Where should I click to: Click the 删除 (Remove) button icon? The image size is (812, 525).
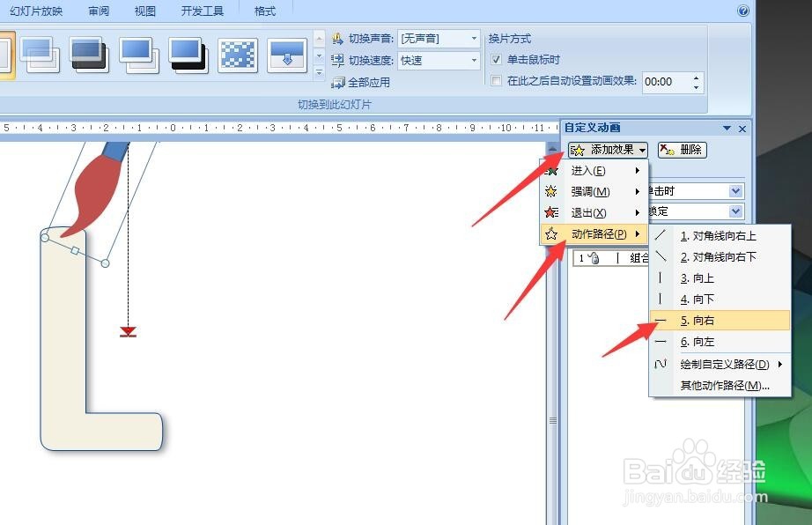[667, 150]
